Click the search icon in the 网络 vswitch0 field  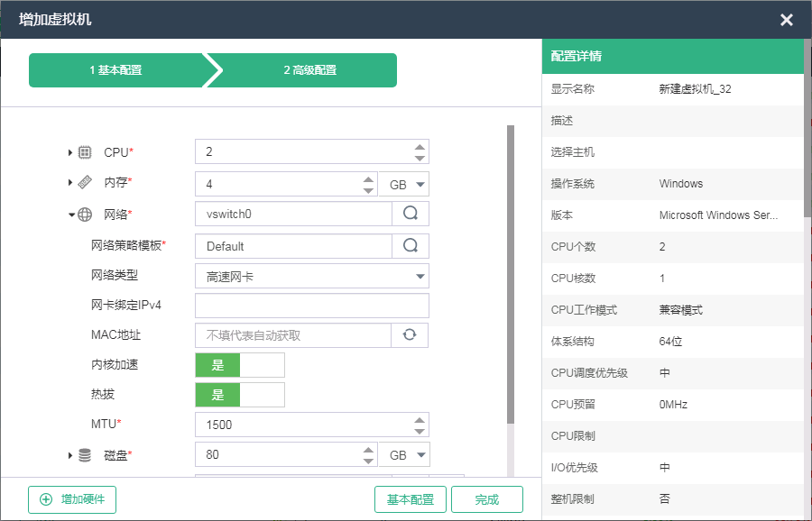tap(411, 214)
